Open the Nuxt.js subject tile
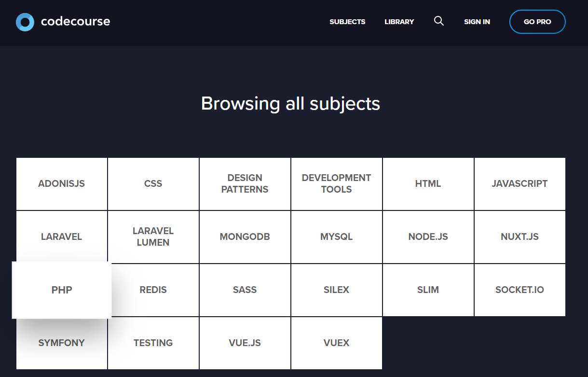588x377 pixels. 520,237
